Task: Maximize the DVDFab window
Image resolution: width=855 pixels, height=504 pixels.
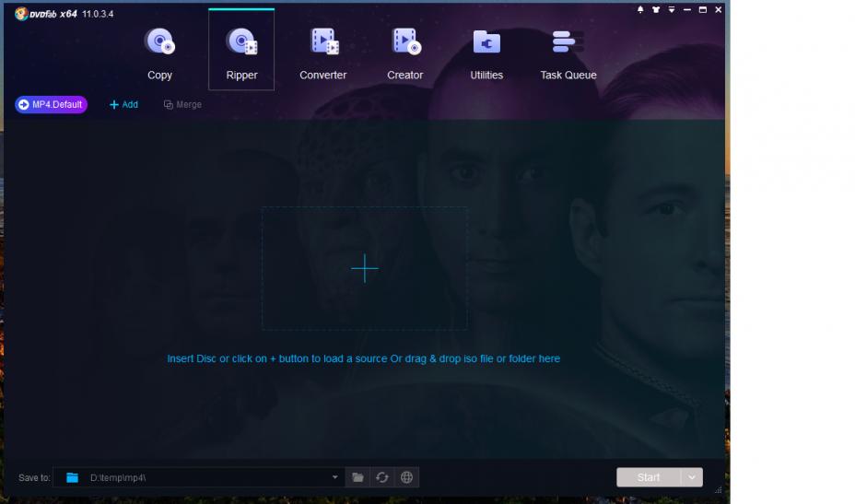Action: pyautogui.click(x=703, y=10)
